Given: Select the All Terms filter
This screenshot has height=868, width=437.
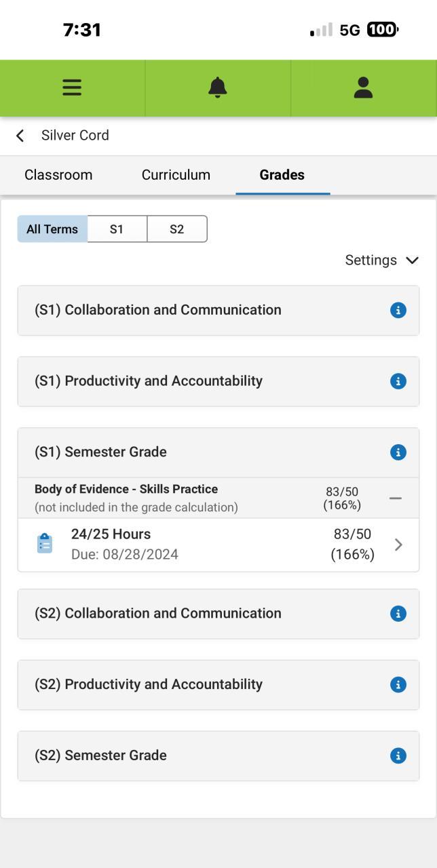Looking at the screenshot, I should coord(52,229).
